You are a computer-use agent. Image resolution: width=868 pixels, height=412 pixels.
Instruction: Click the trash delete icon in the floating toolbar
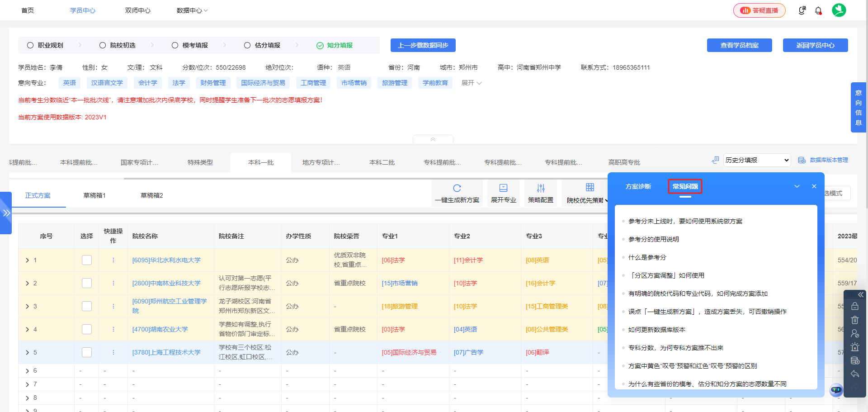854,320
